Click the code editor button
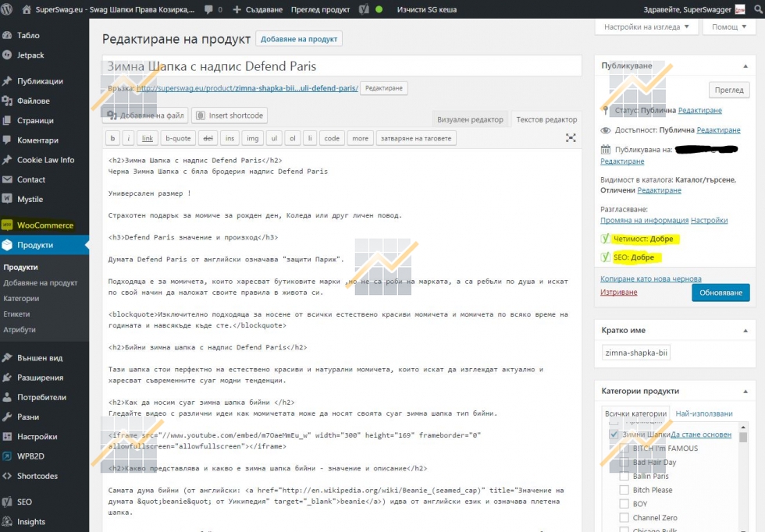The height and width of the screenshot is (532, 765). pyautogui.click(x=332, y=138)
